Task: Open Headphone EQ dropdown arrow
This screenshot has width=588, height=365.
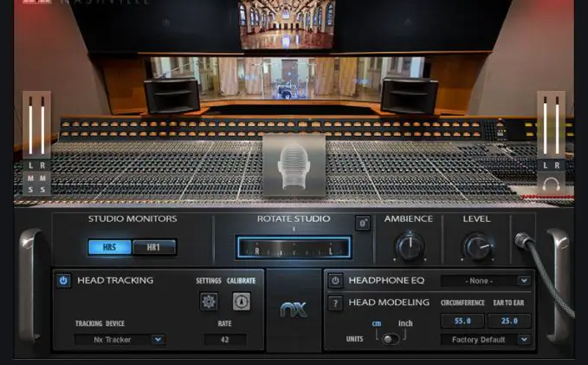Action: click(x=524, y=281)
